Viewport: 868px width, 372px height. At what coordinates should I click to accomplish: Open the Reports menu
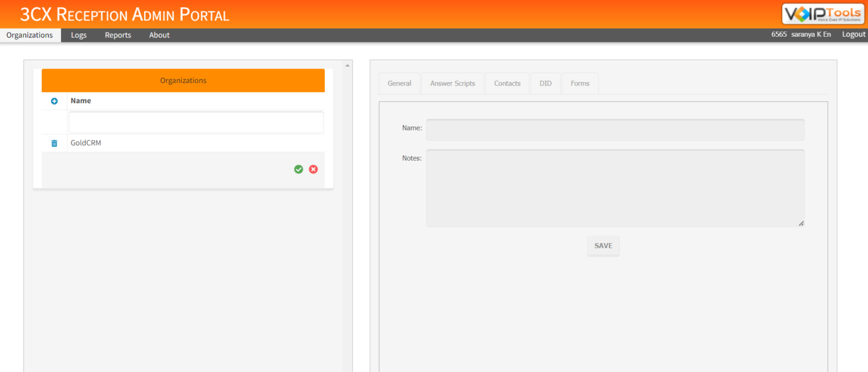(118, 35)
